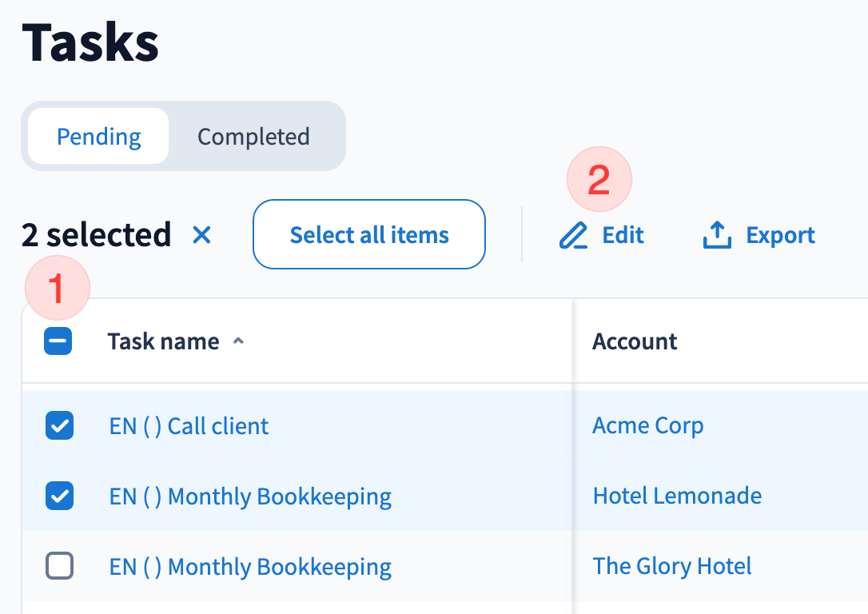Click the pencil Edit icon
The height and width of the screenshot is (614, 868).
572,236
